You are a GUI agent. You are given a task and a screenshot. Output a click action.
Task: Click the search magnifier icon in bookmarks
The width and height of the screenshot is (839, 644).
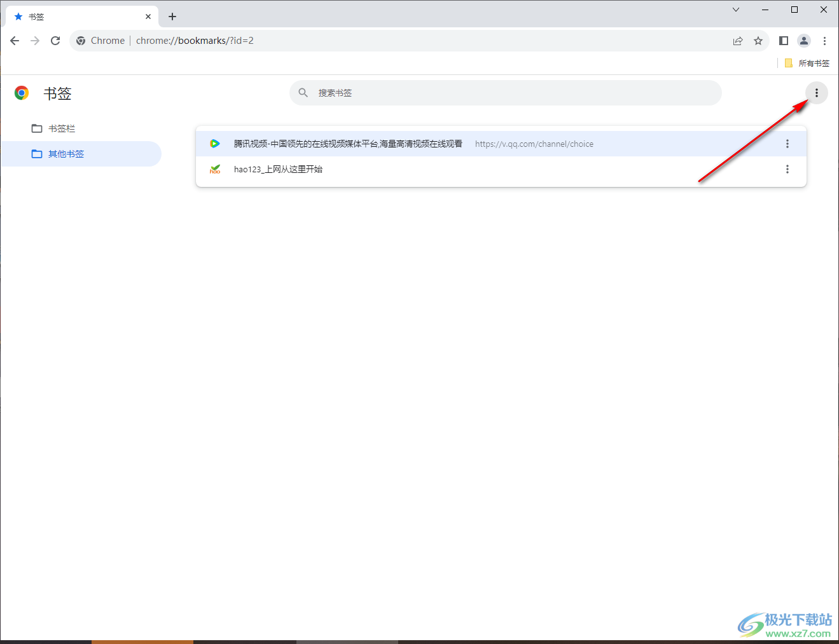click(303, 93)
